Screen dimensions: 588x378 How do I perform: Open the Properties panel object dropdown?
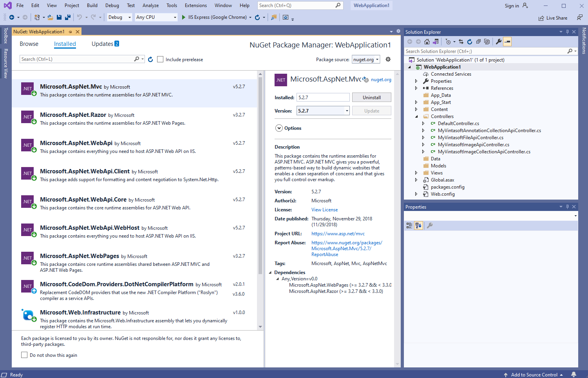tap(575, 216)
